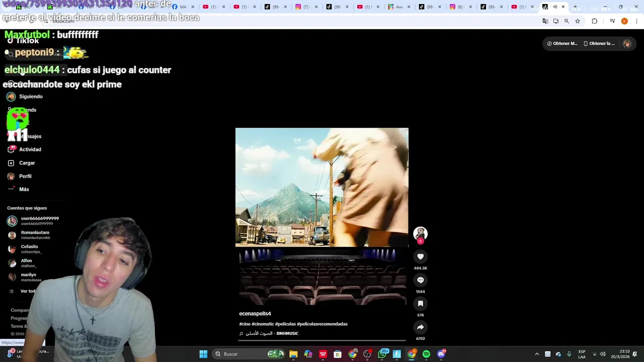Open WhatsApp from the taskbar
The width and height of the screenshot is (644, 362).
pos(382,354)
